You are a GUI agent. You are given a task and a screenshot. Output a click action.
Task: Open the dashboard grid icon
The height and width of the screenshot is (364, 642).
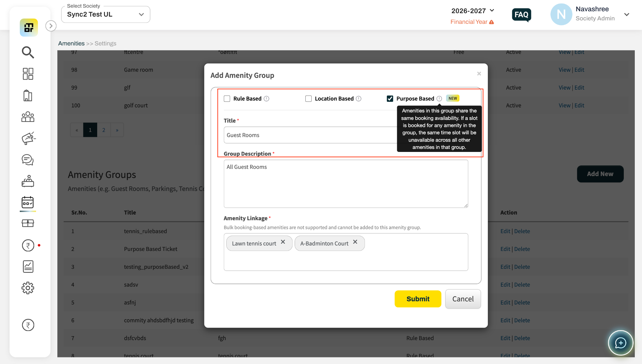coord(28,74)
